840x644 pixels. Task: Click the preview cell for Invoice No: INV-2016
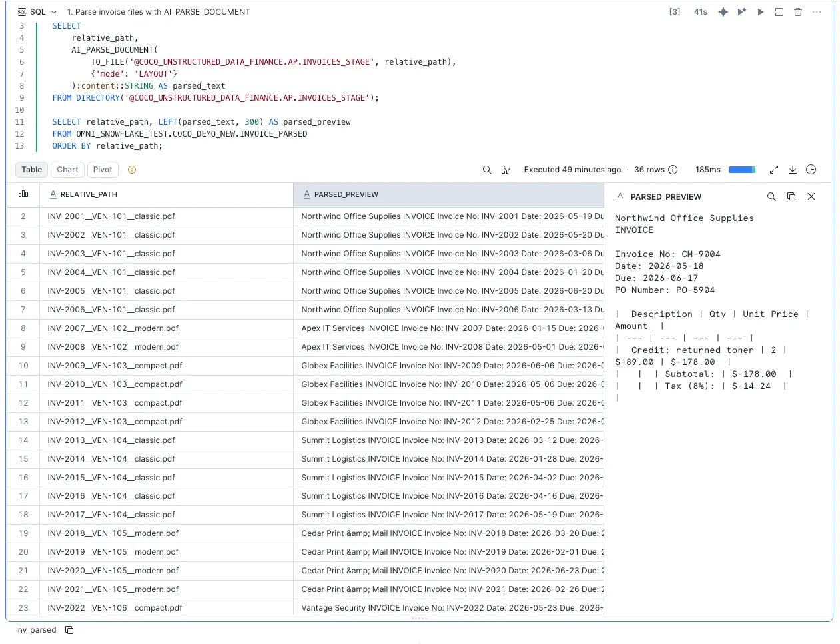[x=448, y=496]
